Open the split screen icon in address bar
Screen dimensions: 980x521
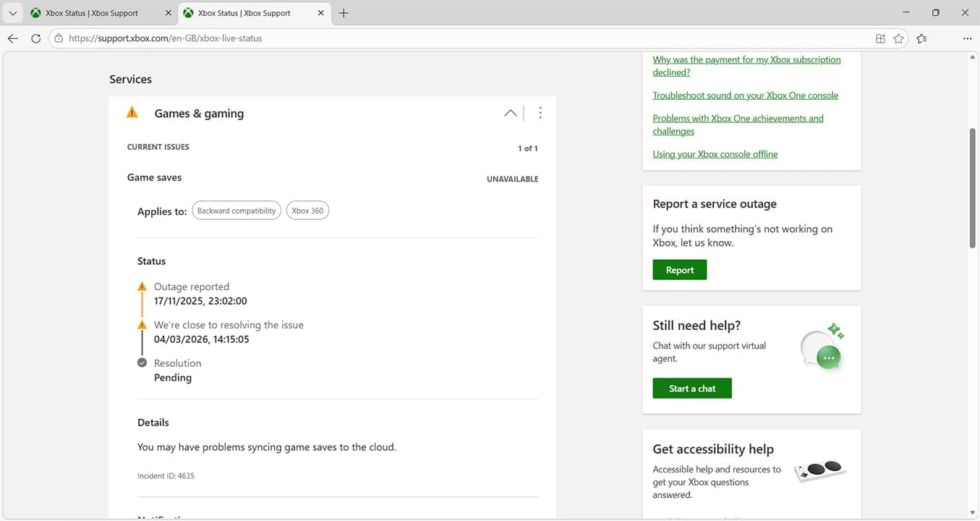coord(880,38)
